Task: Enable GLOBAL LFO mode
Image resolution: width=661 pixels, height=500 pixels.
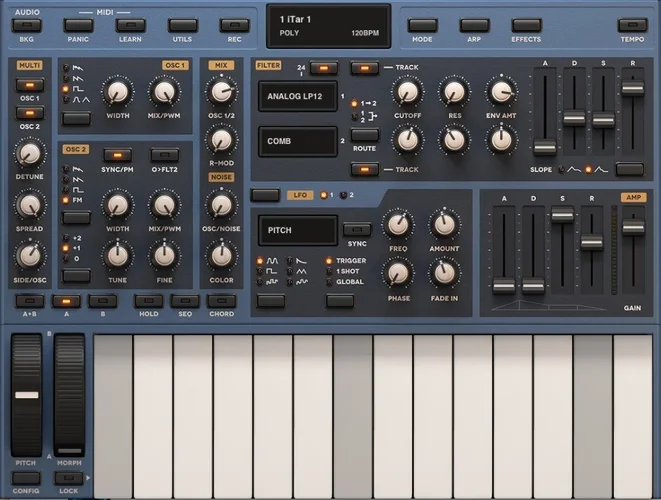Action: click(349, 282)
